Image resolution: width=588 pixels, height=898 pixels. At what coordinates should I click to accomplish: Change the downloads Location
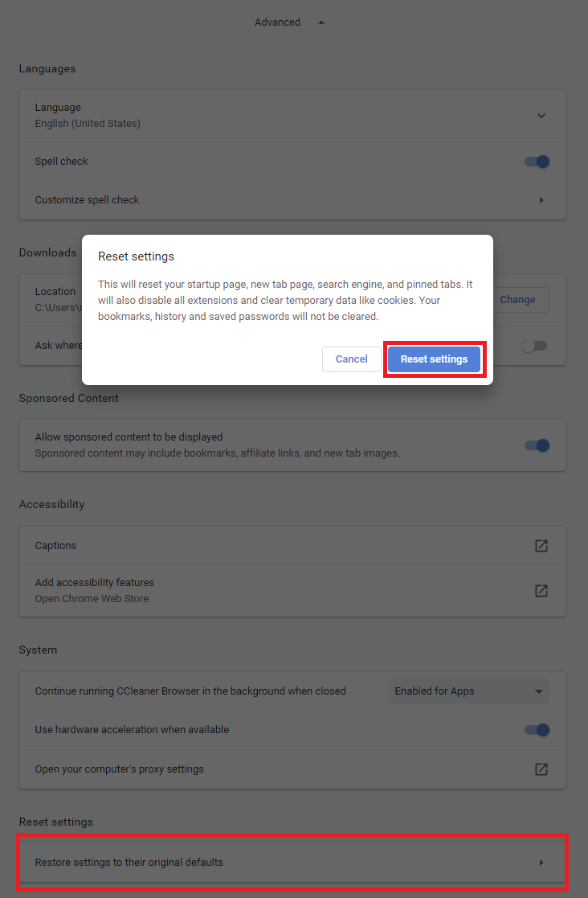(x=518, y=299)
